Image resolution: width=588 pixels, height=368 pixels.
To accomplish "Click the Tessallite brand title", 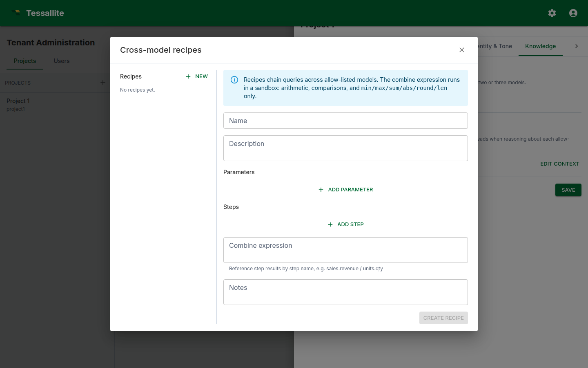I will [45, 13].
